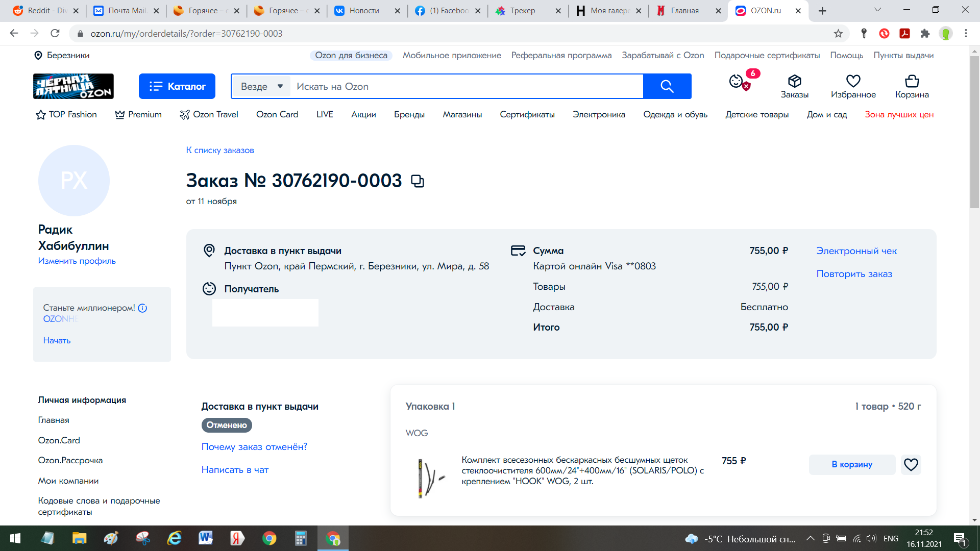Open Word from Windows taskbar
Image resolution: width=980 pixels, height=551 pixels.
[206, 538]
